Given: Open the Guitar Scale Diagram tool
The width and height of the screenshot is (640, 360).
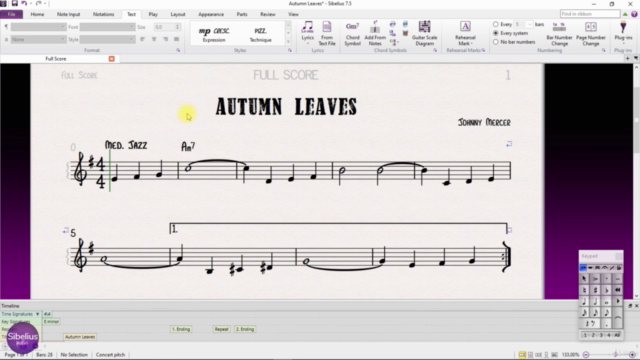Looking at the screenshot, I should coord(424,33).
